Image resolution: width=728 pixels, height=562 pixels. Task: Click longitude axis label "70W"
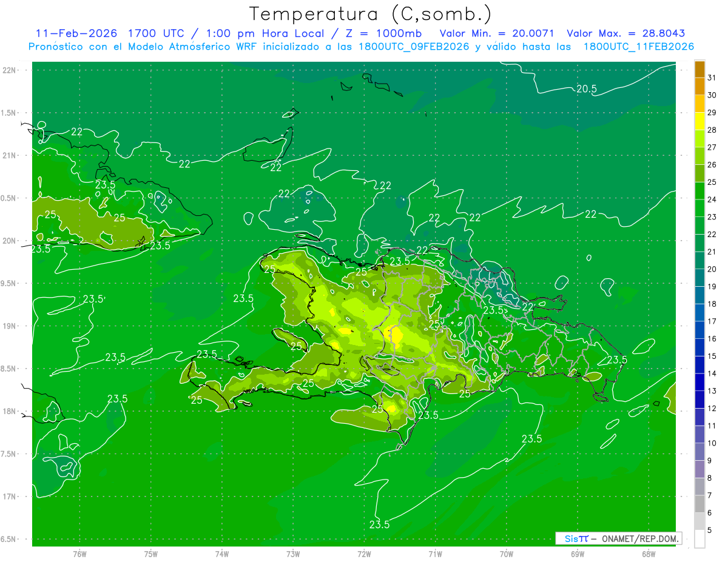click(x=507, y=554)
